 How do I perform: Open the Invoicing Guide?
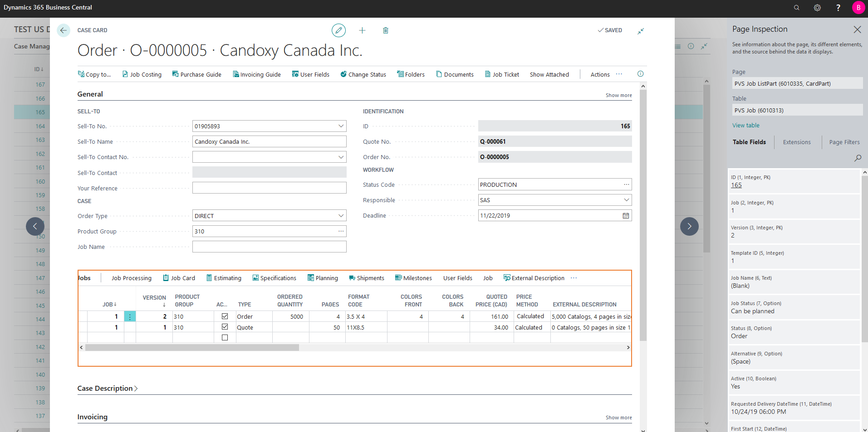[256, 74]
